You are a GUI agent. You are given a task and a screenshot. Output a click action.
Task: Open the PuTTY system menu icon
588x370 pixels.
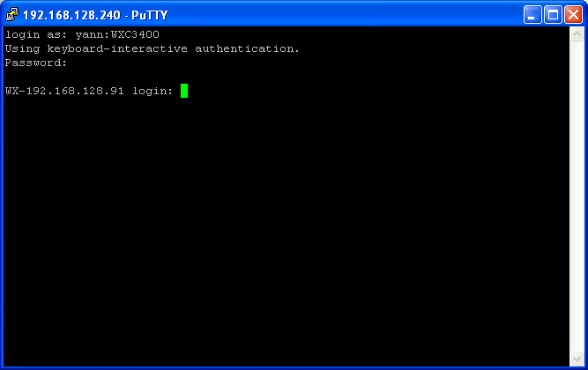[12, 15]
